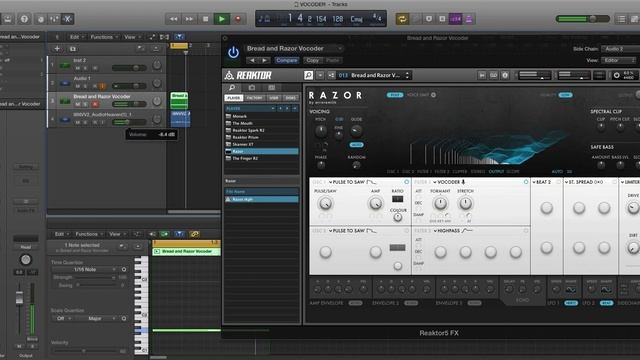Click the red Record transport button
This screenshot has width=640, height=360.
[238, 19]
